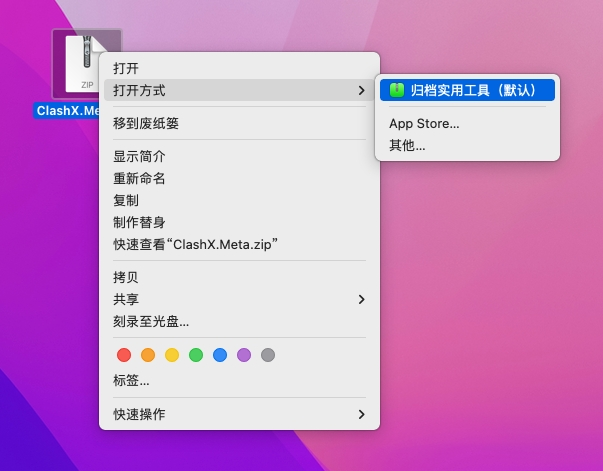
Task: Expand the 共享 submenu chevron
Action: click(361, 299)
